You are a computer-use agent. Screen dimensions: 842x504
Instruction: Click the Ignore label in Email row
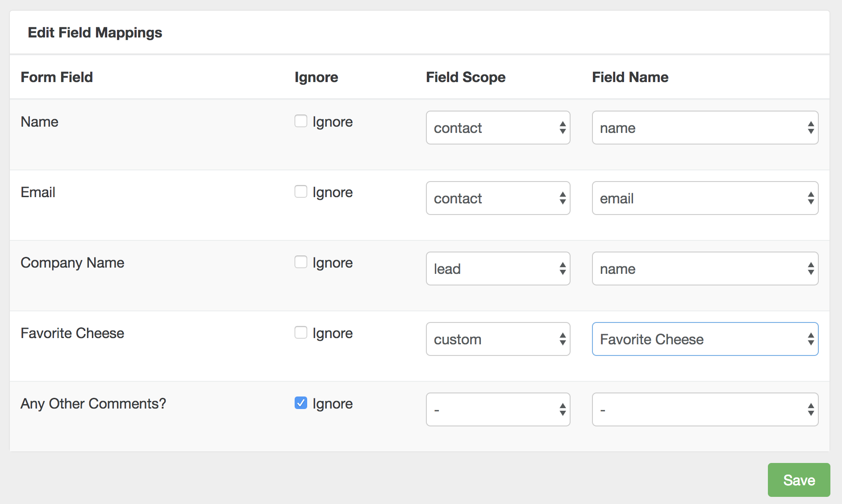pyautogui.click(x=333, y=192)
